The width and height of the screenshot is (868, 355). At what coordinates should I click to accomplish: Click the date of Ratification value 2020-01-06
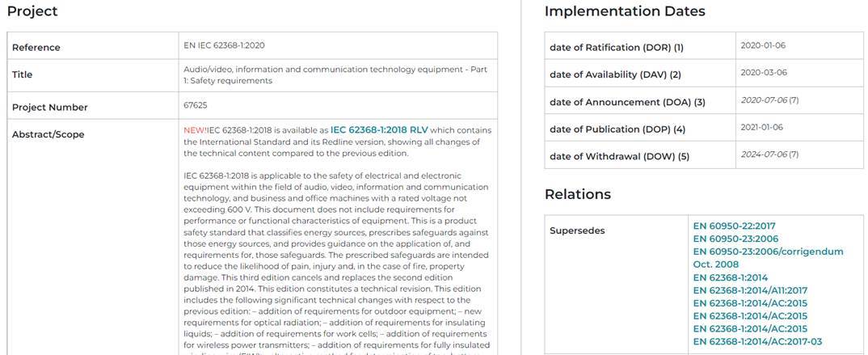[763, 45]
